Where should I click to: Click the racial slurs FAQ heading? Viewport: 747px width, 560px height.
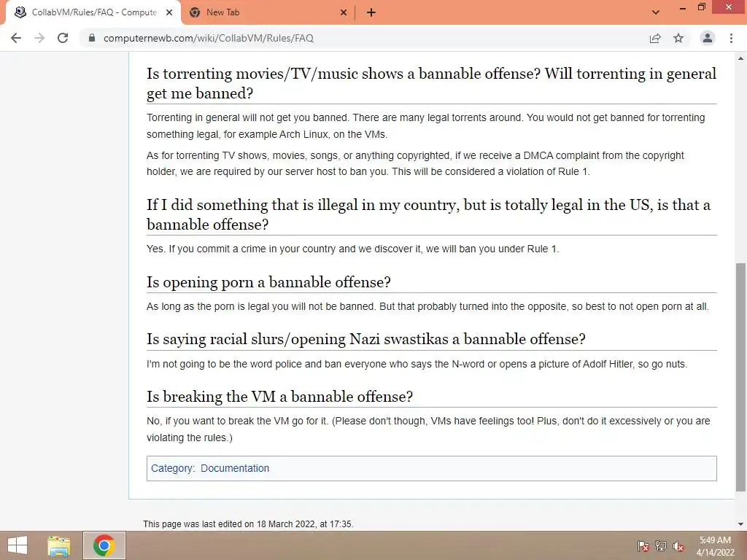pos(366,339)
